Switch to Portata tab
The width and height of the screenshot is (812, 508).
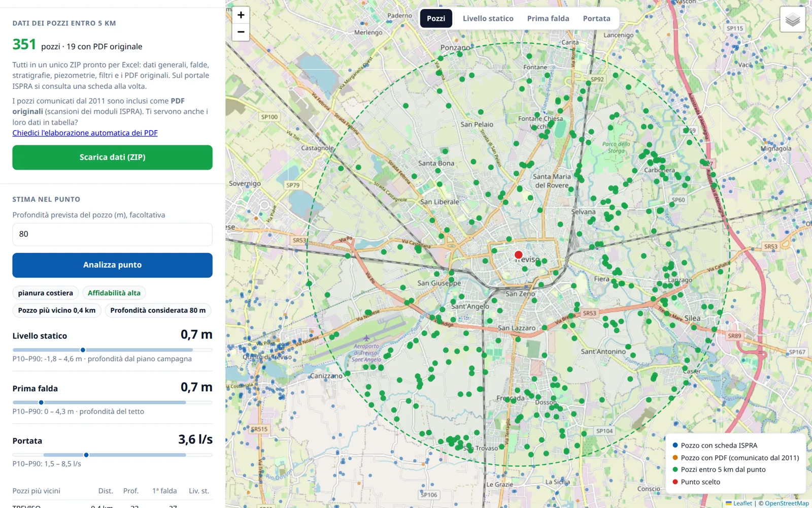[x=596, y=18]
